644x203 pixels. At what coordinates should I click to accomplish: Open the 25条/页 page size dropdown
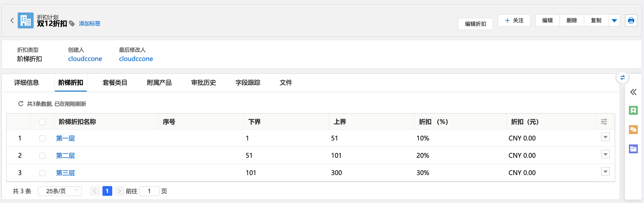pyautogui.click(x=60, y=191)
